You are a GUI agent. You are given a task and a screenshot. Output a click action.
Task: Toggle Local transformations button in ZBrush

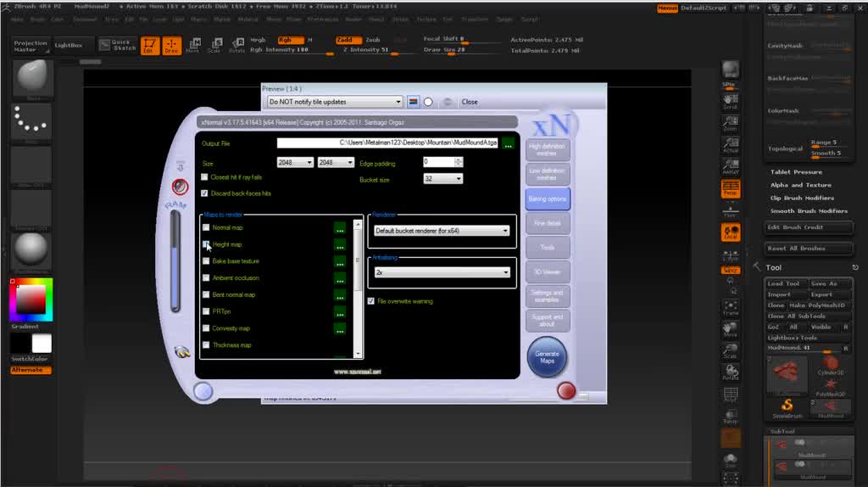730,232
